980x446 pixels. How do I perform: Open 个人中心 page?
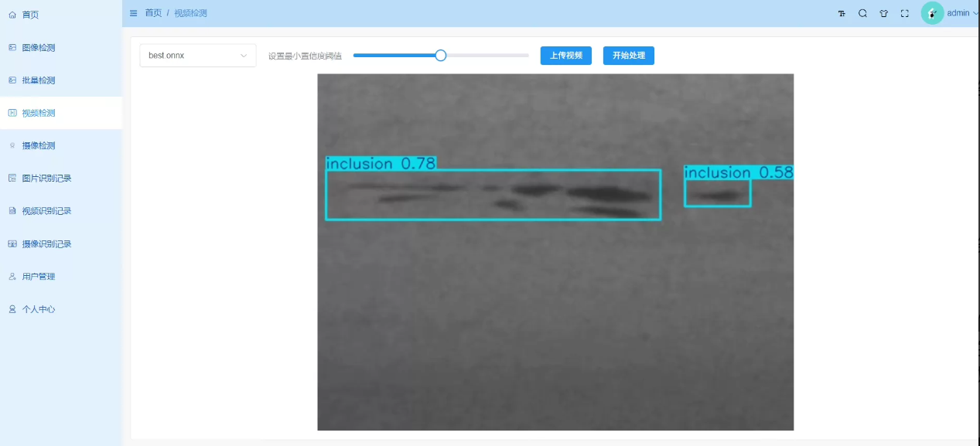point(61,309)
